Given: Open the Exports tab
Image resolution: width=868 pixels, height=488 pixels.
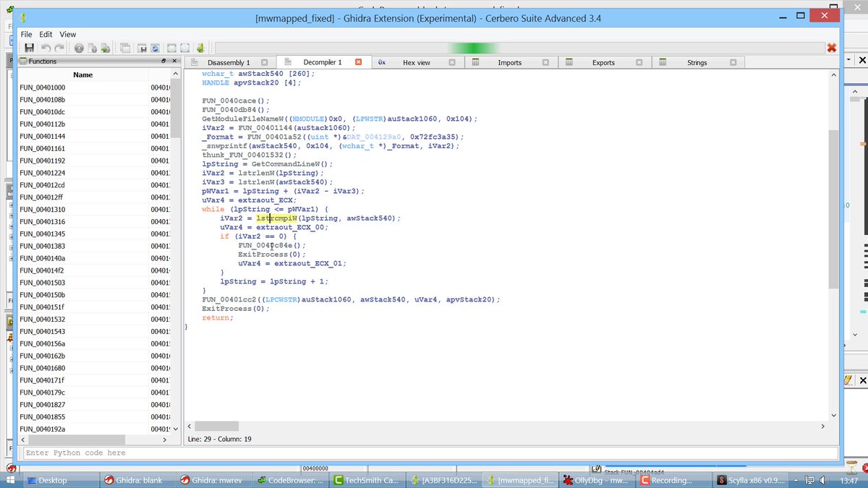Looking at the screenshot, I should (x=604, y=62).
